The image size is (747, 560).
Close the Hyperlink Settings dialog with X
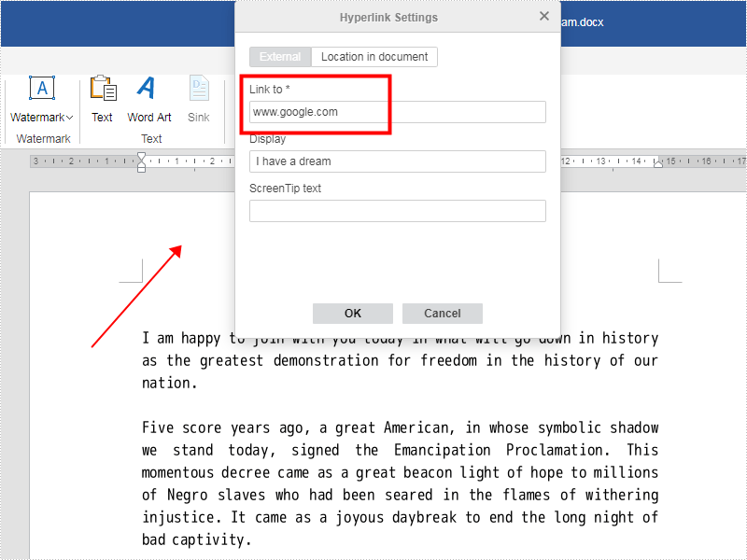544,16
